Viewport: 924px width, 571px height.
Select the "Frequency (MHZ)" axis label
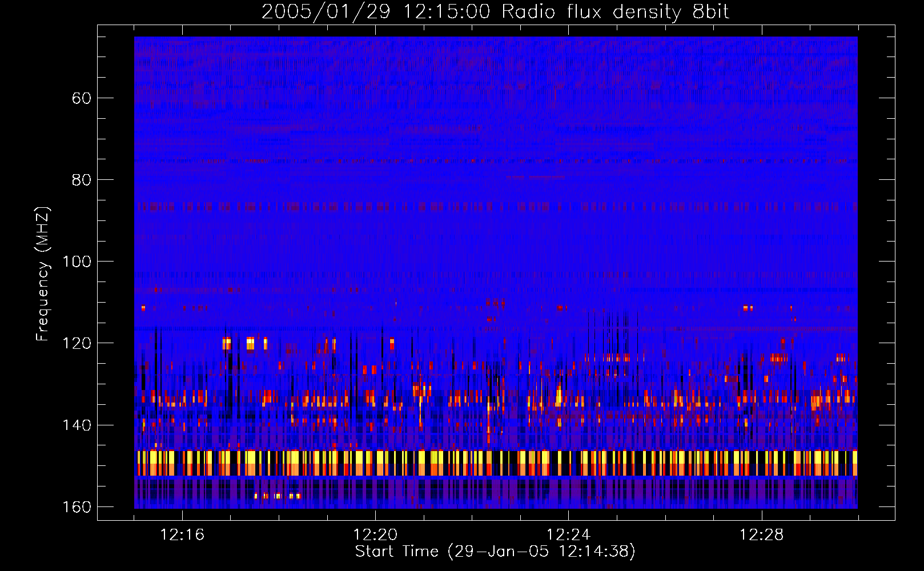43,274
